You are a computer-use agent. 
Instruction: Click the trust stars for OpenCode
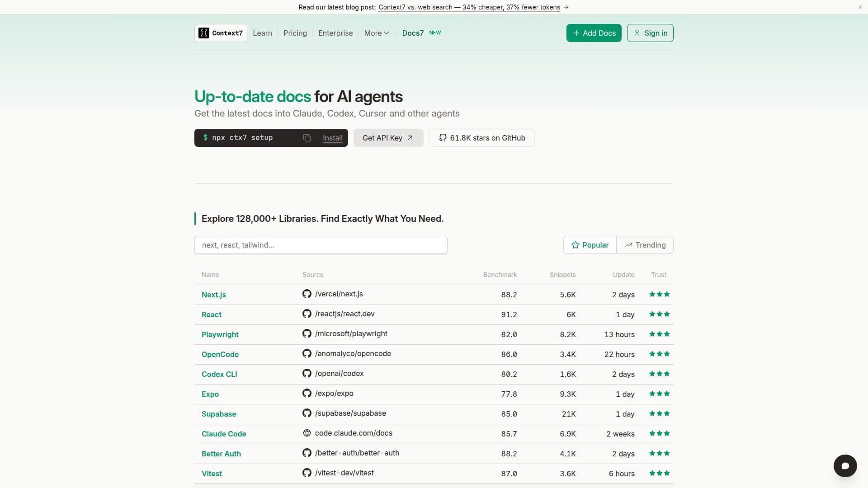point(660,354)
